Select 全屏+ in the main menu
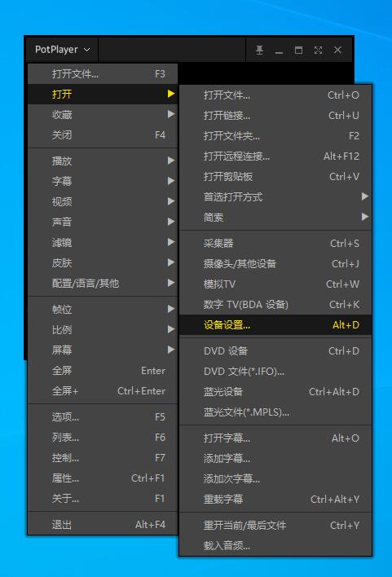 tap(103, 391)
